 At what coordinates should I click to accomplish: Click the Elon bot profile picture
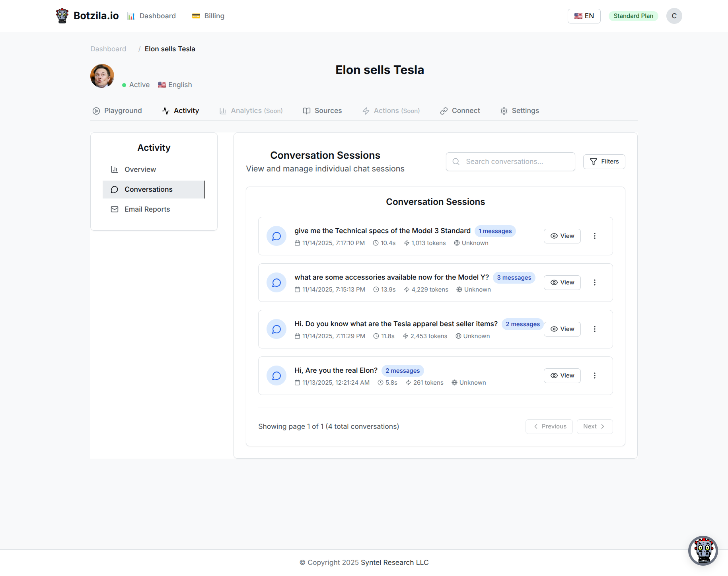[102, 76]
